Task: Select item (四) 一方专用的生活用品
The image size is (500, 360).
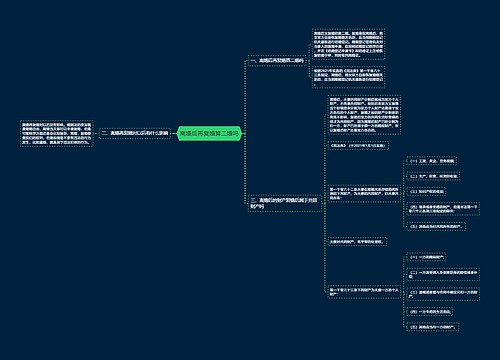Action: pyautogui.click(x=430, y=312)
